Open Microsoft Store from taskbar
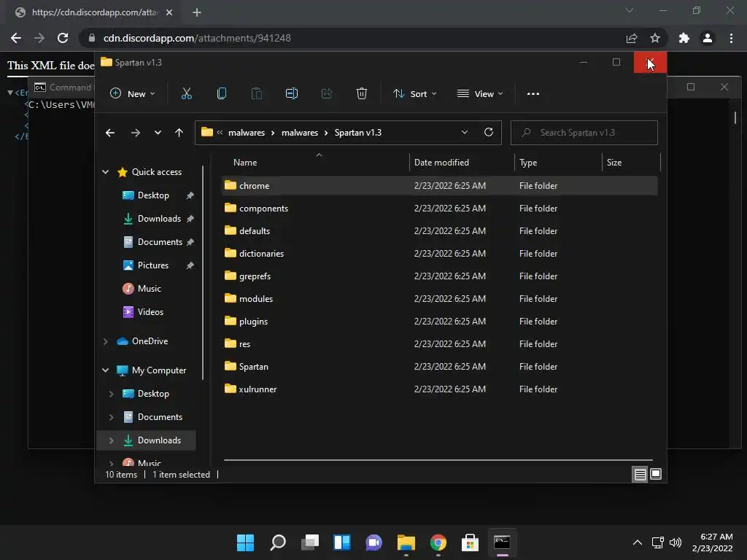 (470, 542)
